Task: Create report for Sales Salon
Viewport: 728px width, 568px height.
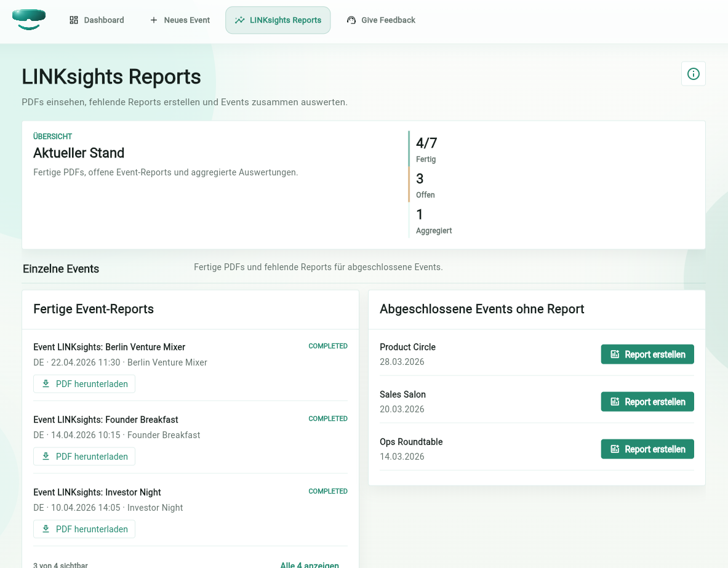Action: 647,402
